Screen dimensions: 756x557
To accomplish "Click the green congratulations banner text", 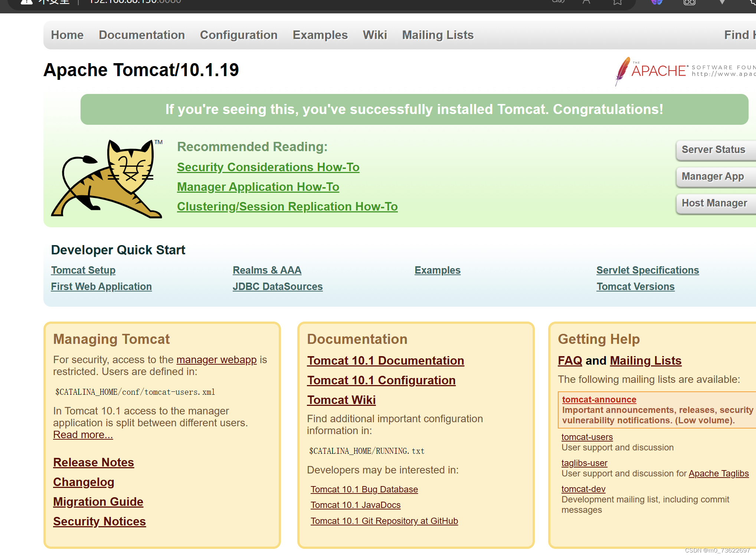I will (414, 109).
